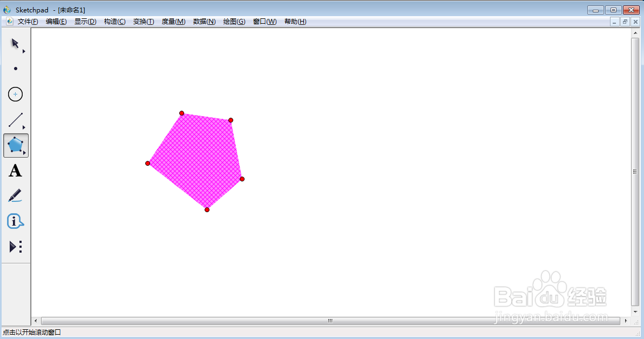Open the 变换(T) menu

tap(144, 22)
